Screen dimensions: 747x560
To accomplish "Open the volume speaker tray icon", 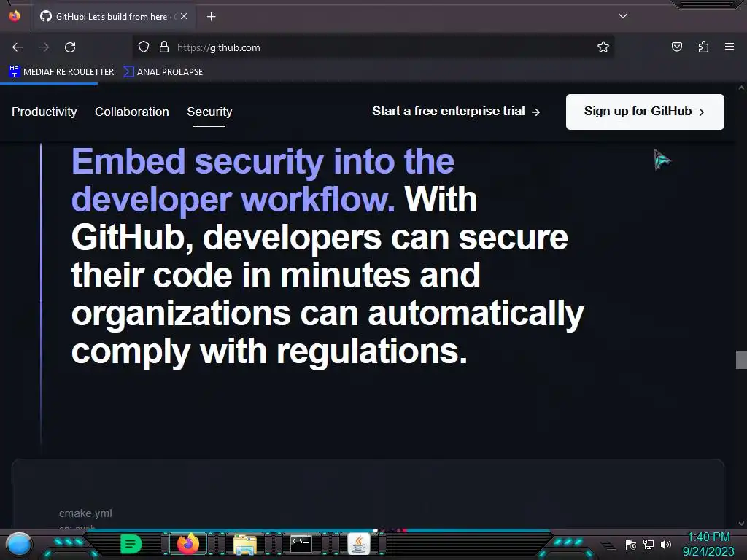I will click(665, 544).
